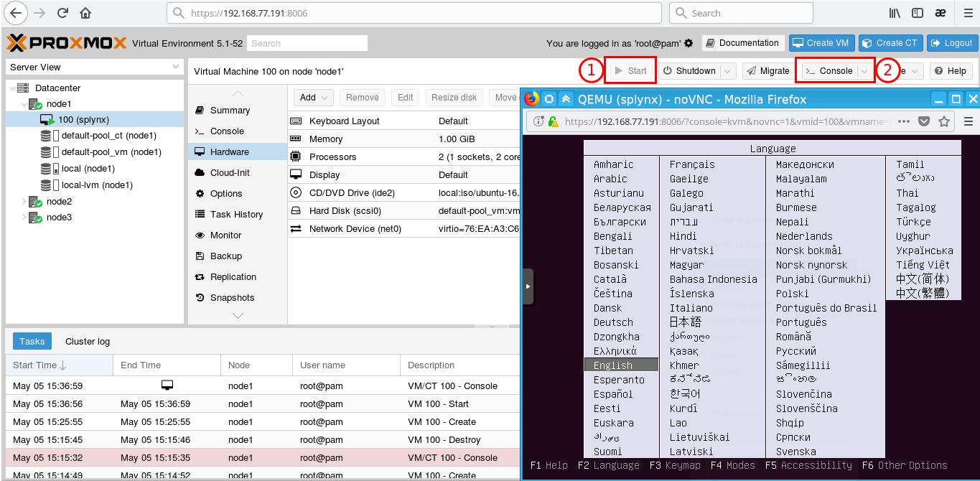This screenshot has height=481, width=980.
Task: Open the Console side tab
Action: (x=237, y=131)
